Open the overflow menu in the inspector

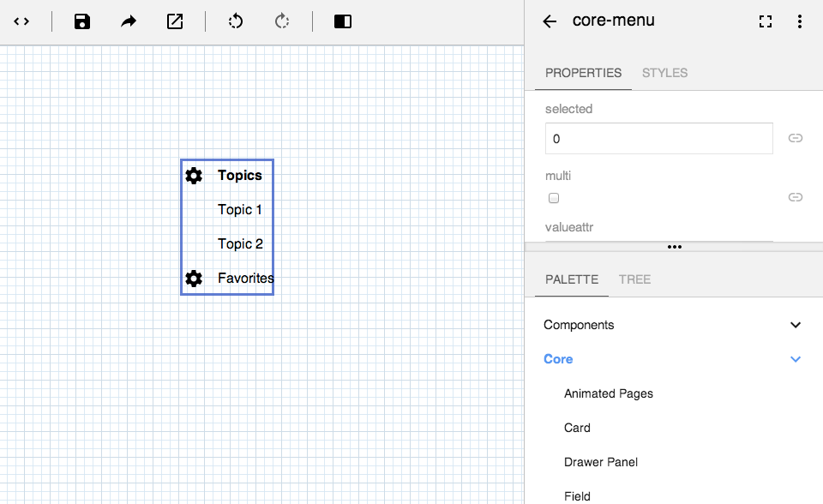pos(800,21)
